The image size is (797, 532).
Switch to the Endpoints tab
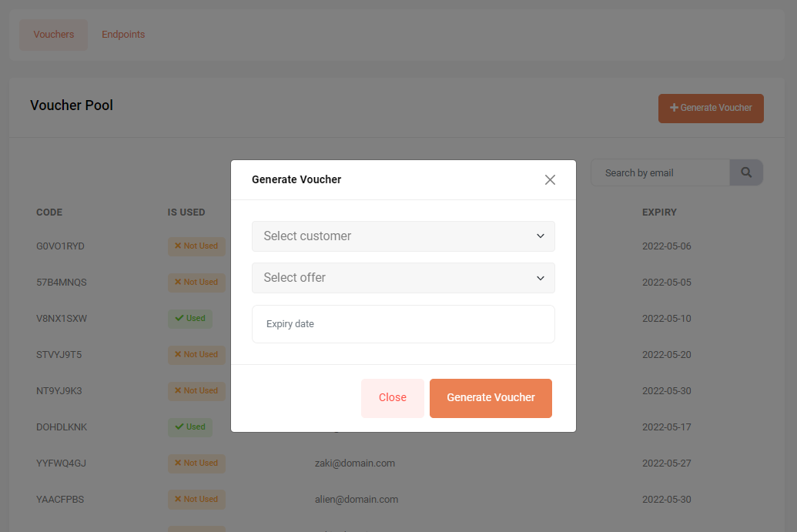click(123, 34)
